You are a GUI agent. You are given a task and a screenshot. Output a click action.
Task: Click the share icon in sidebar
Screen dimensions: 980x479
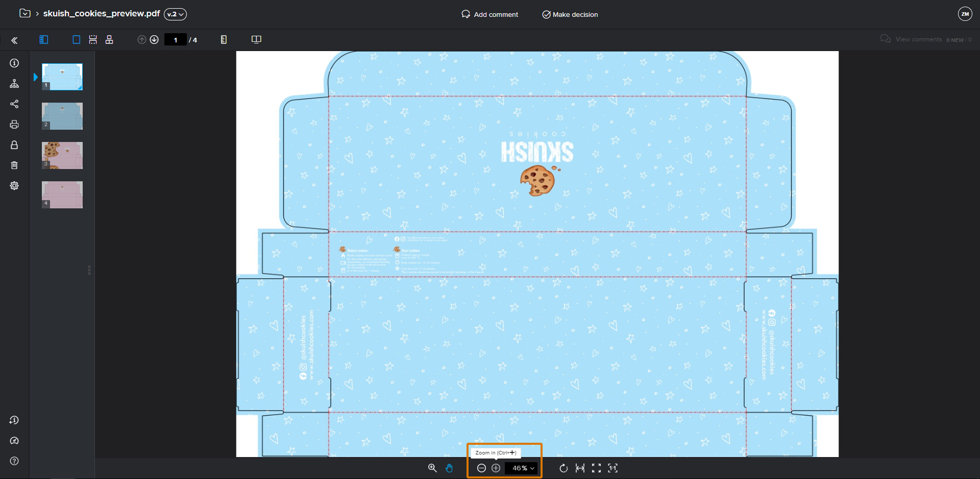point(14,104)
